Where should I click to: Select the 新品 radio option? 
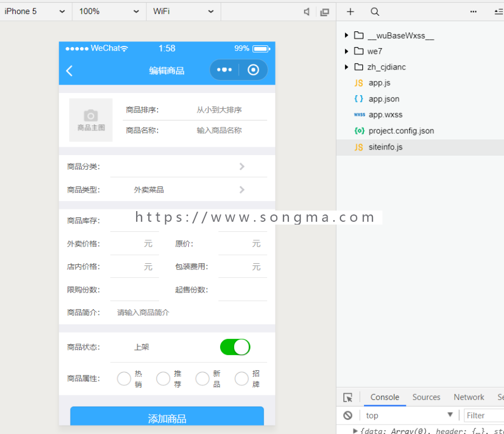pyautogui.click(x=203, y=379)
